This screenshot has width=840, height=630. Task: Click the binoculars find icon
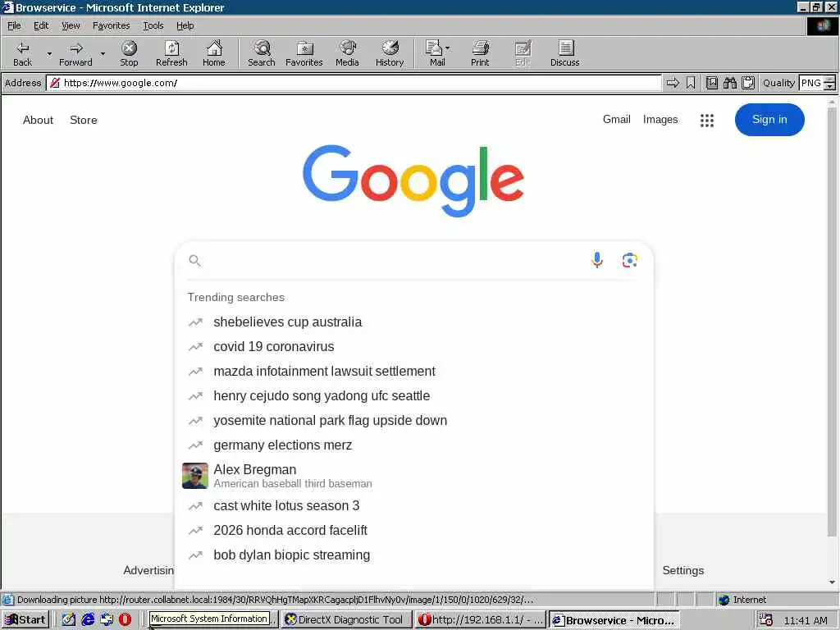click(x=729, y=83)
